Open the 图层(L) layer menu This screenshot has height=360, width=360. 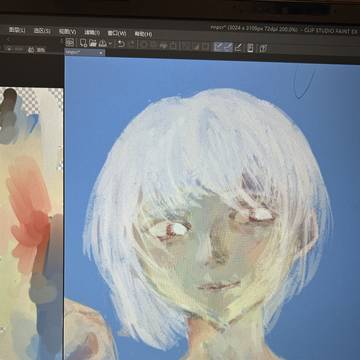coord(17,30)
